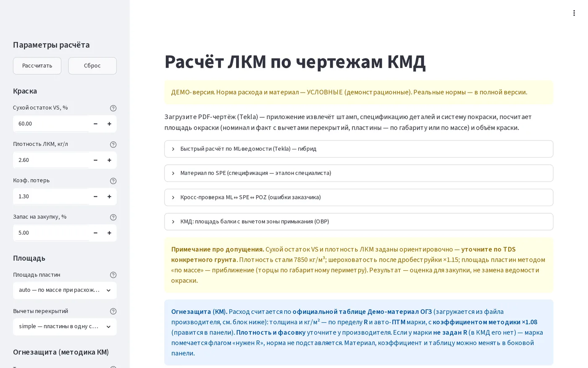This screenshot has width=588, height=368.
Task: Show help for Площадь пластин
Action: pos(113,275)
